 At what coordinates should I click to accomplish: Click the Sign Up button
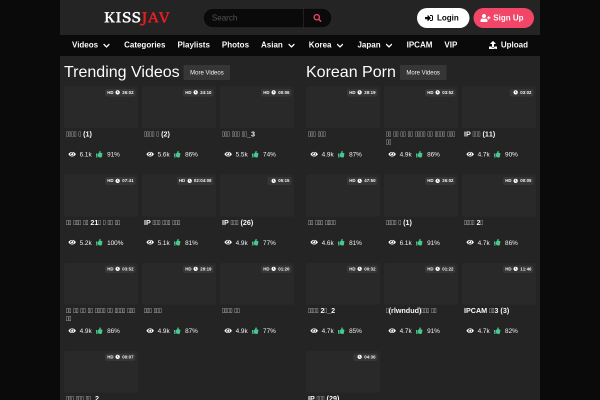pyautogui.click(x=504, y=18)
